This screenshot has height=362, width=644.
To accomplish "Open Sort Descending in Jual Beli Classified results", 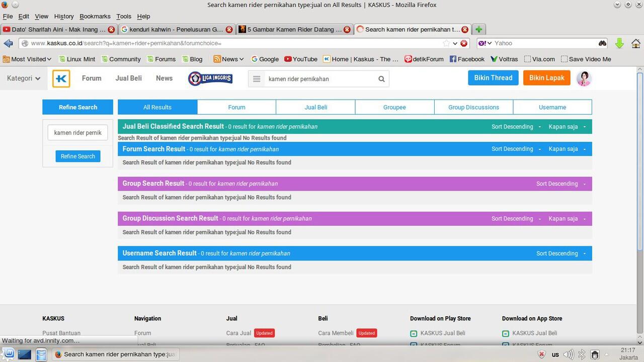I will click(516, 127).
